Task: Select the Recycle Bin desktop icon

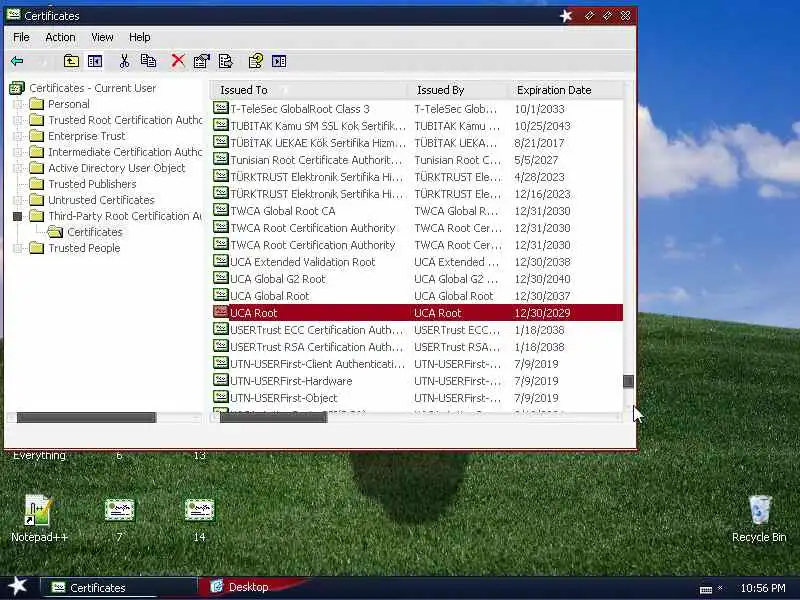Action: tap(759, 518)
